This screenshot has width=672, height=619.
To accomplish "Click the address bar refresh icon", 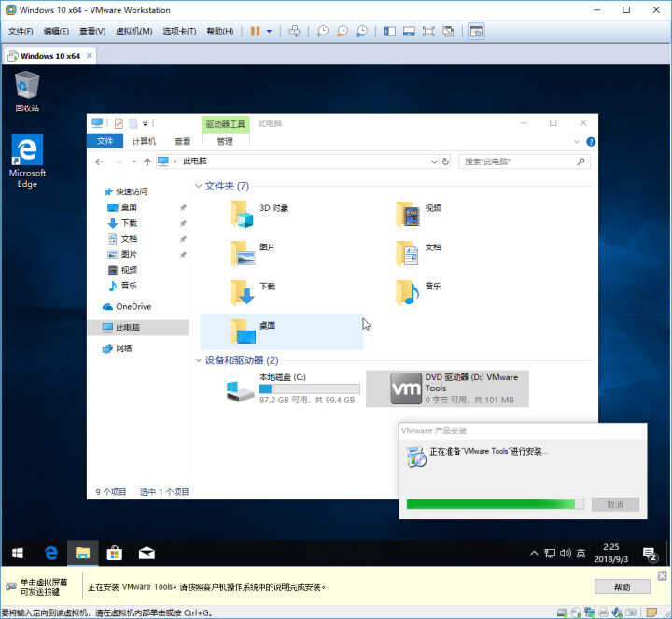I will [x=446, y=162].
